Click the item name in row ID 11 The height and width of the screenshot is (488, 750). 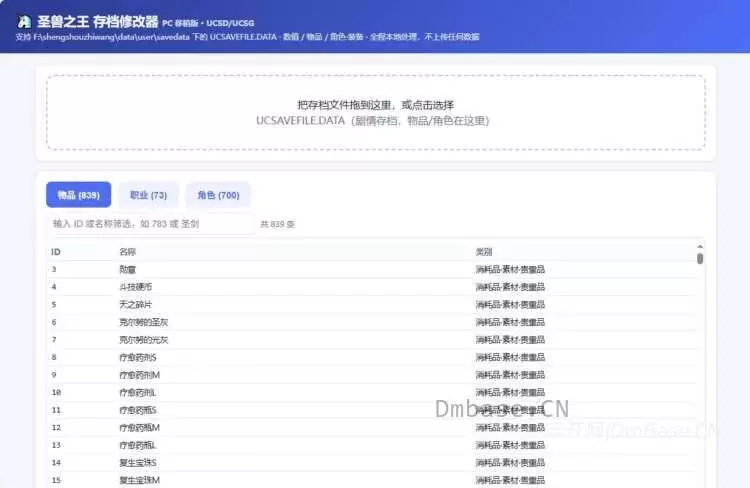click(x=138, y=410)
